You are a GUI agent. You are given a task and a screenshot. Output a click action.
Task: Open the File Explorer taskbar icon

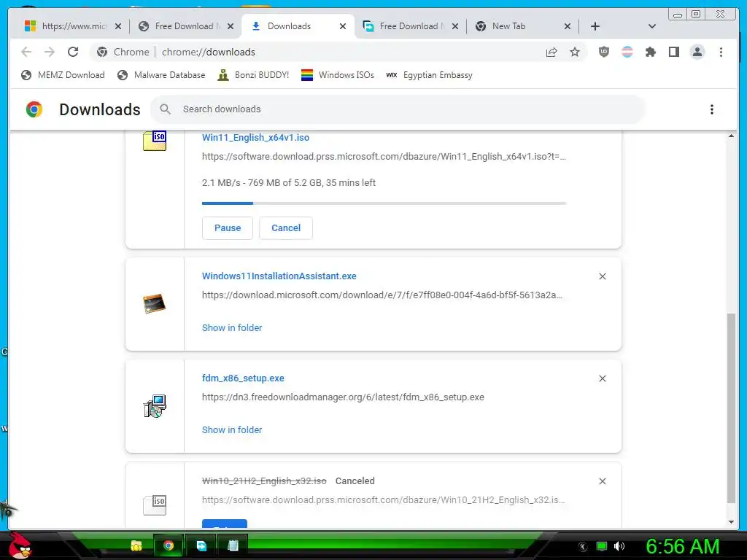pos(136,545)
